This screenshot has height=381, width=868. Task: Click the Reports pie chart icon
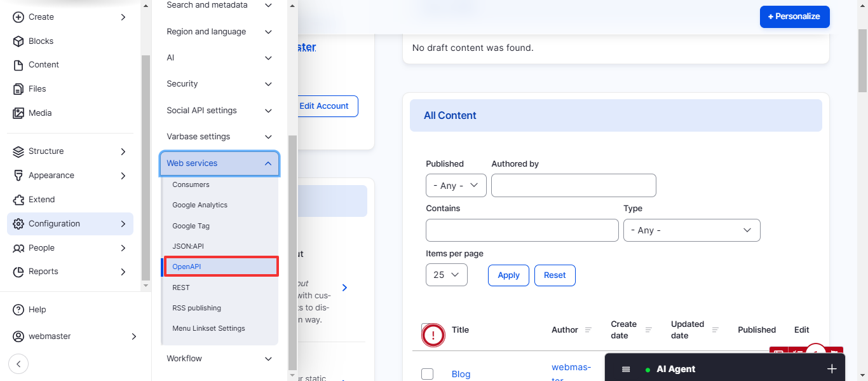coord(18,272)
